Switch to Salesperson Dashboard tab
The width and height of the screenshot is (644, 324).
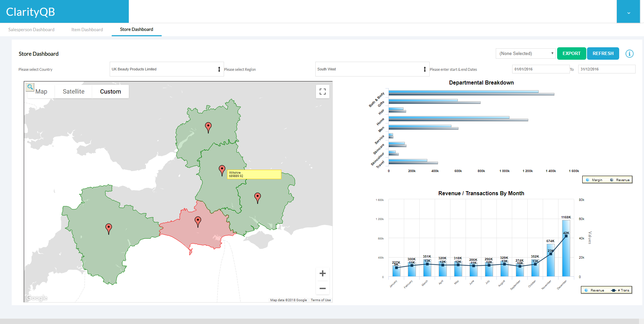(x=31, y=30)
